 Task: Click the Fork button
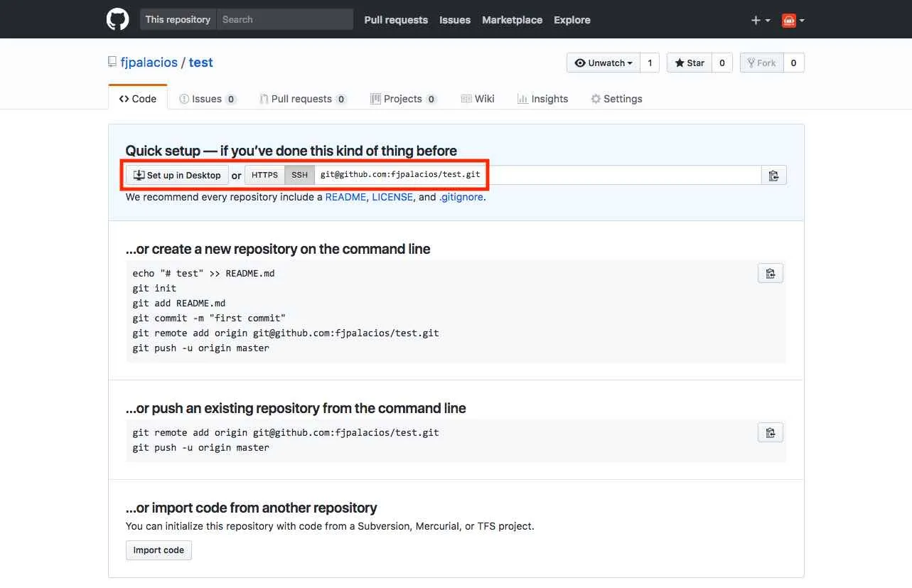coord(762,63)
